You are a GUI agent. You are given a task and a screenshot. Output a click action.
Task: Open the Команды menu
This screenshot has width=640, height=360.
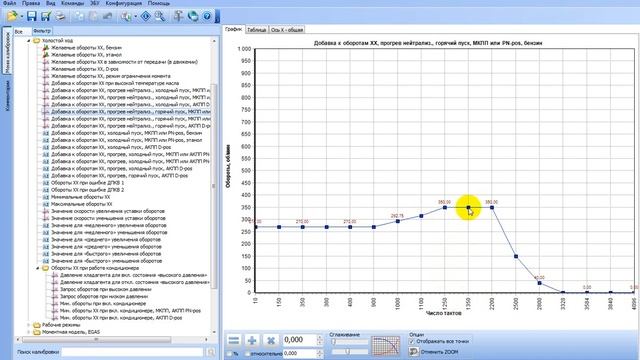coord(72,3)
